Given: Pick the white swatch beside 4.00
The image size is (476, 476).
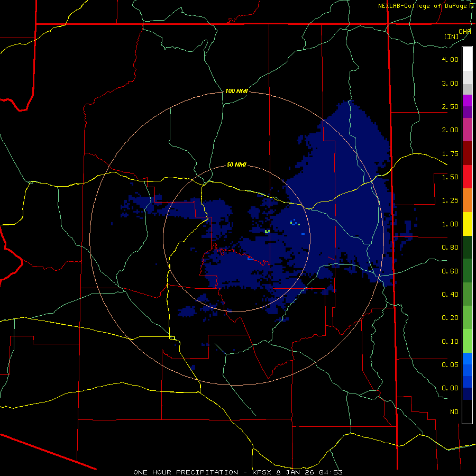Looking at the screenshot, I should [x=467, y=59].
